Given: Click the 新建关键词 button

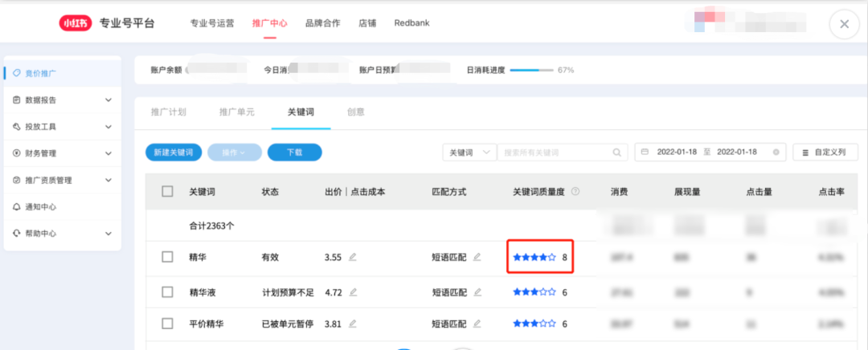Looking at the screenshot, I should tap(174, 153).
